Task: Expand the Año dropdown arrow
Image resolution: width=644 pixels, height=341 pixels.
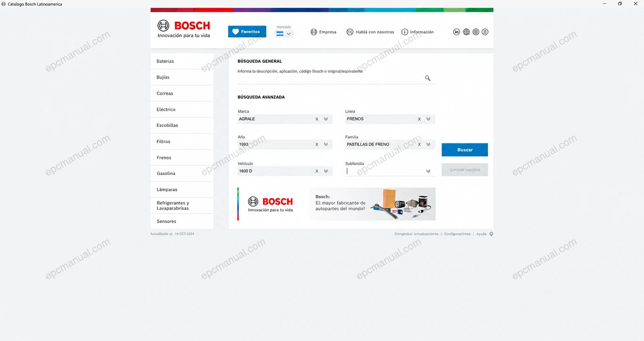Action: point(326,145)
